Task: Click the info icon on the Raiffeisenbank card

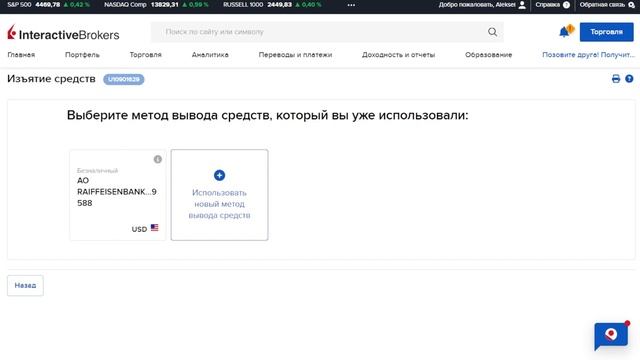Action: (158, 159)
